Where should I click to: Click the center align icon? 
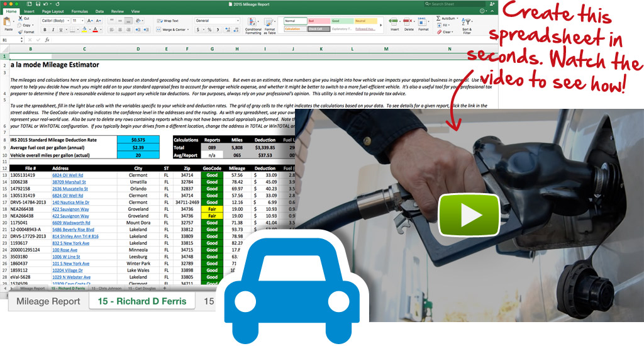(120, 30)
